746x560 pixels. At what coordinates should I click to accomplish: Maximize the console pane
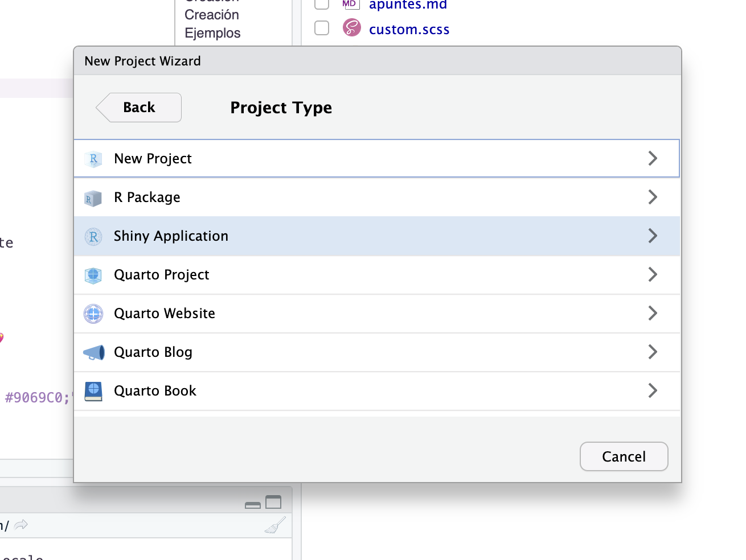273,502
